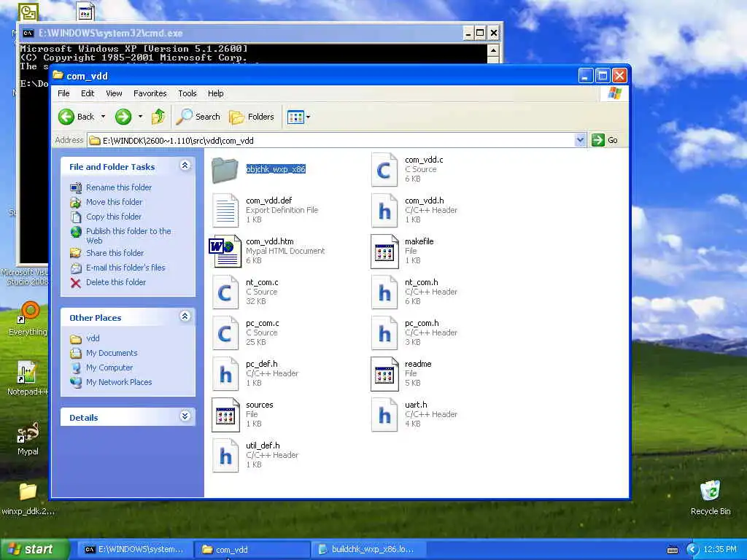The image size is (747, 560).
Task: Click Rename this folder
Action: 119,187
